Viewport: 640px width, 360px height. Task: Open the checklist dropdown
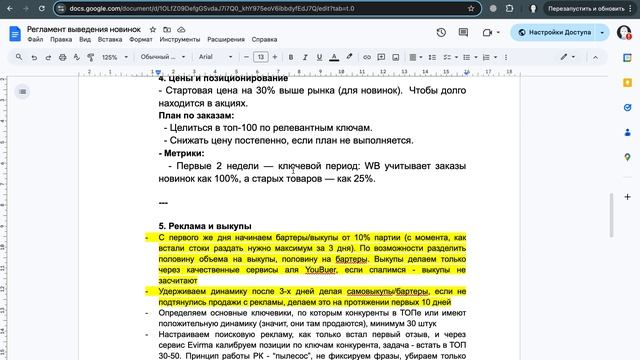[x=451, y=57]
